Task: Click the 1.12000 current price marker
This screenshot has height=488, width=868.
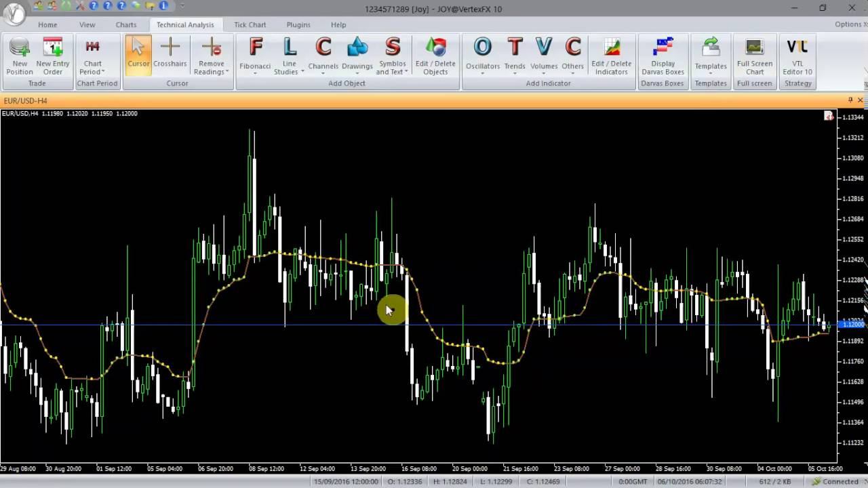Action: click(853, 325)
